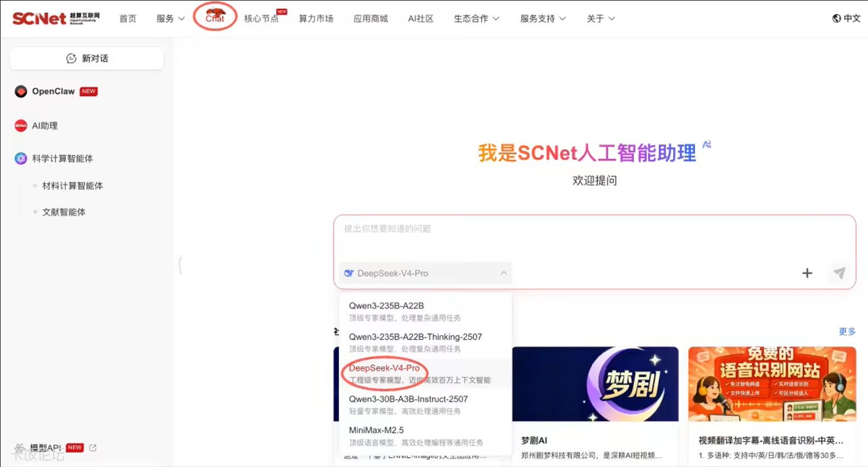Click the paper-plane send icon

point(839,273)
